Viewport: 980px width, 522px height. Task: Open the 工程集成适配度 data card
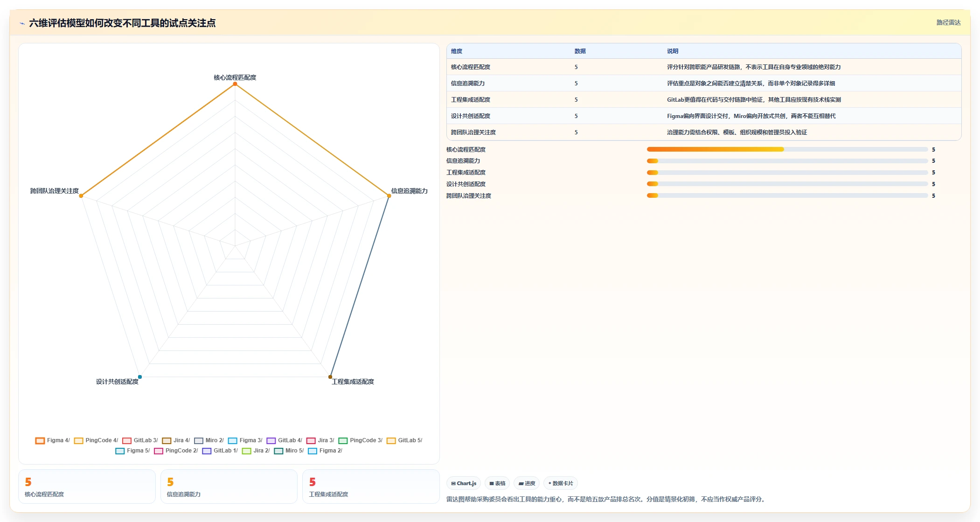(x=371, y=487)
